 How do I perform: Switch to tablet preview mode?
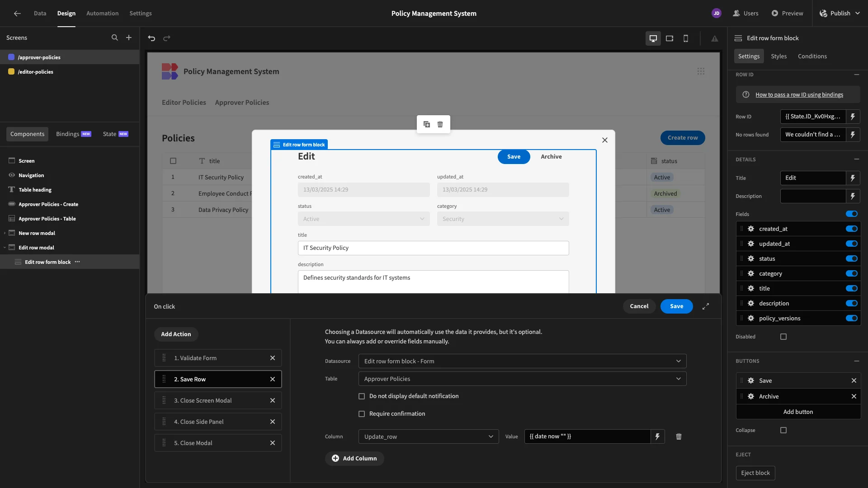[670, 38]
